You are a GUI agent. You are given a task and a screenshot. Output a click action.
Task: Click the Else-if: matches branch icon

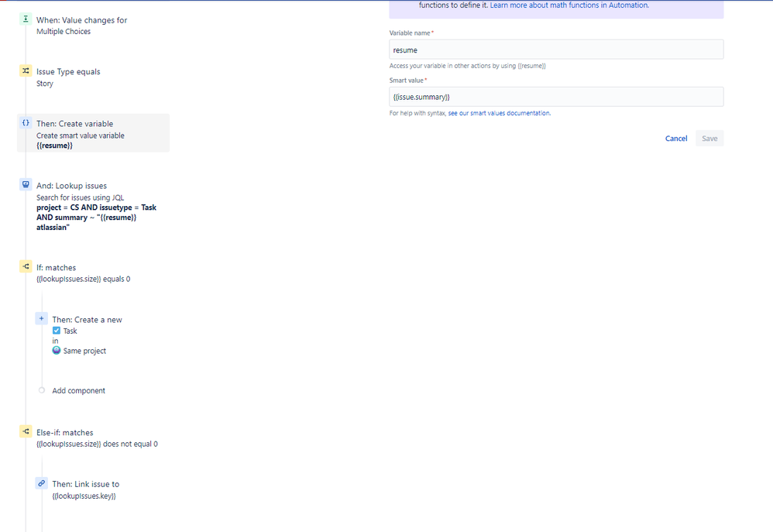[26, 431]
